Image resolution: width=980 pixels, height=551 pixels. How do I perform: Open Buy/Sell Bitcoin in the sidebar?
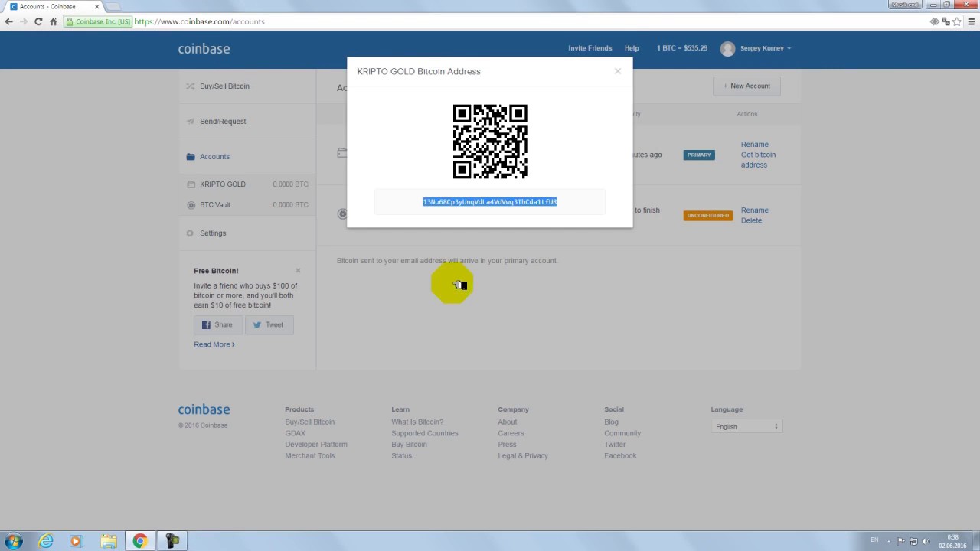224,86
